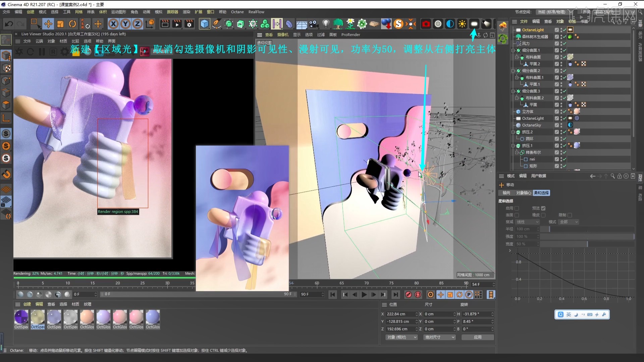Click the Cube primitive icon
644x362 pixels.
click(x=204, y=24)
